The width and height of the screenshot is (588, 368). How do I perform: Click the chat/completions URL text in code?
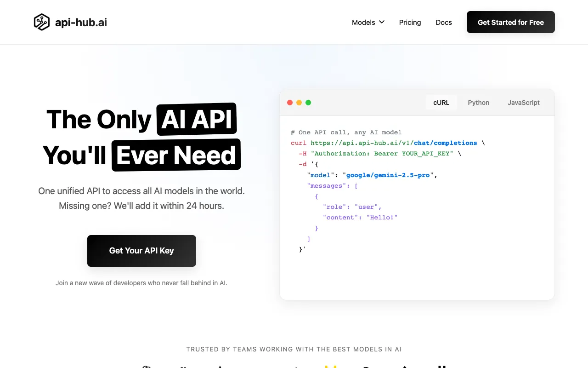click(x=446, y=143)
